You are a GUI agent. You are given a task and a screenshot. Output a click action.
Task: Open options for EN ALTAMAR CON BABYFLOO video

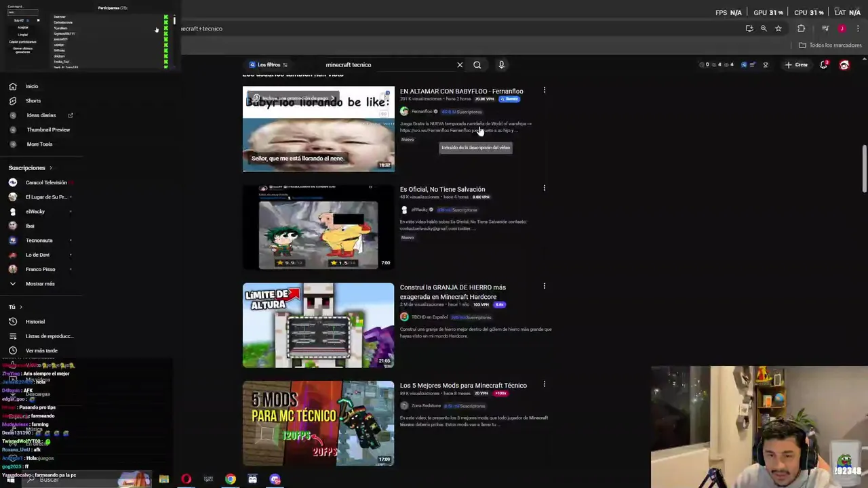tap(544, 90)
